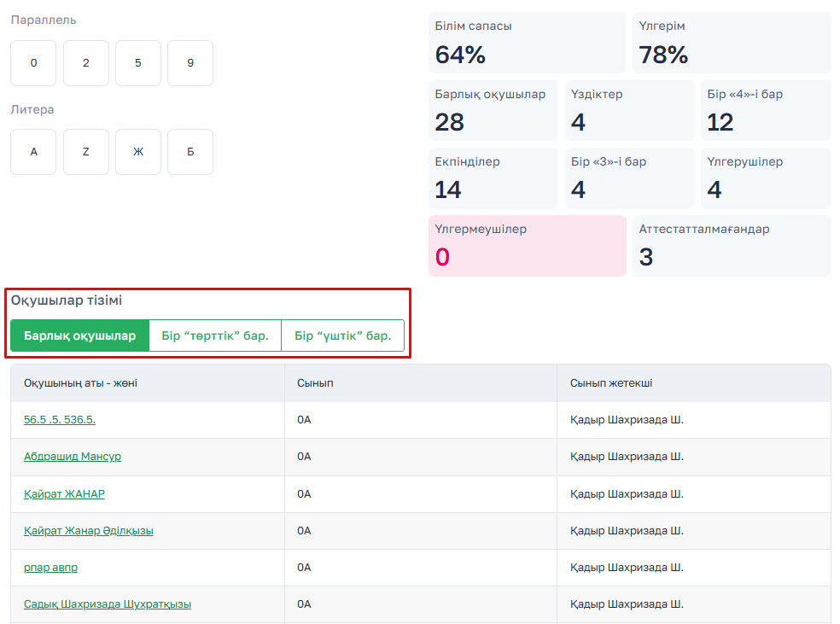Select letter Ж under Литера
This screenshot has height=624, width=840.
138,152
